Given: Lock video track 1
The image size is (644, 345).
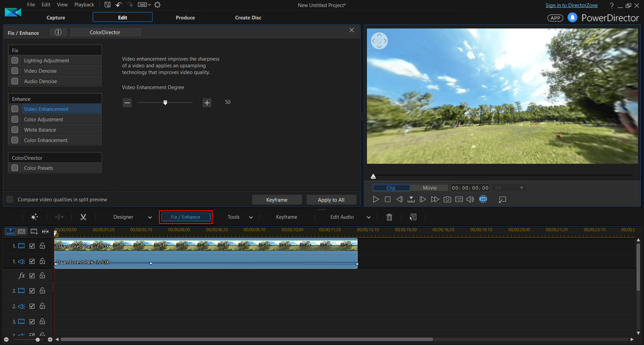Looking at the screenshot, I should tap(42, 246).
